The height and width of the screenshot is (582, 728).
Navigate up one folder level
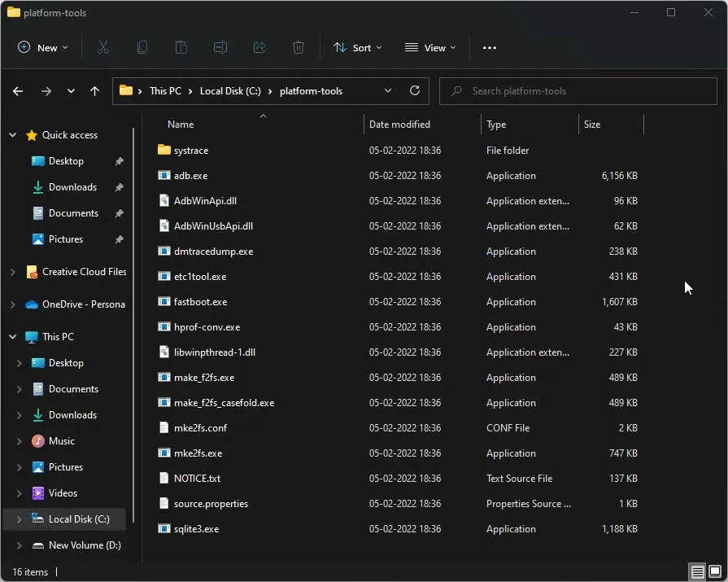coord(94,90)
